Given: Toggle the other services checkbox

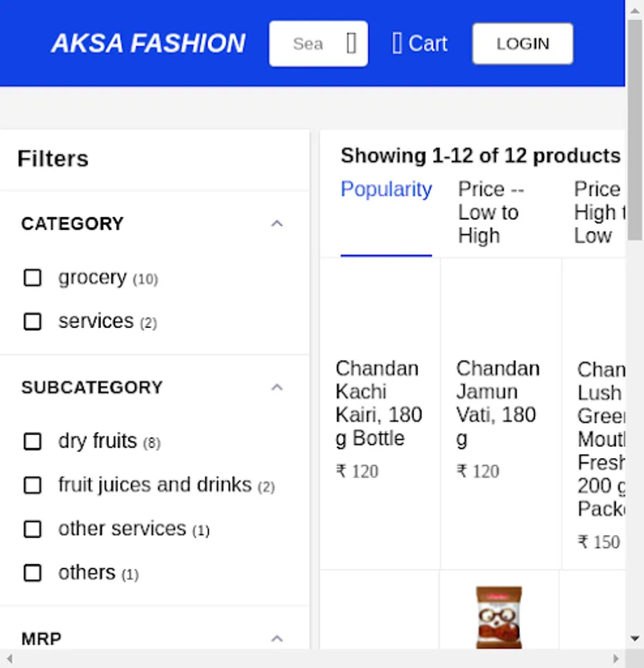Looking at the screenshot, I should 33,529.
